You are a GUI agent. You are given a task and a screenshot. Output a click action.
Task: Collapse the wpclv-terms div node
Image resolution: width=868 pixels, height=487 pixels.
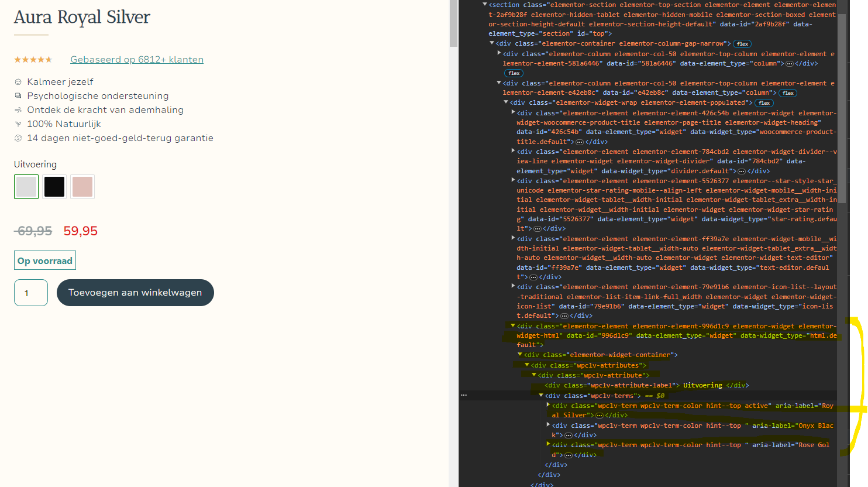coord(541,396)
